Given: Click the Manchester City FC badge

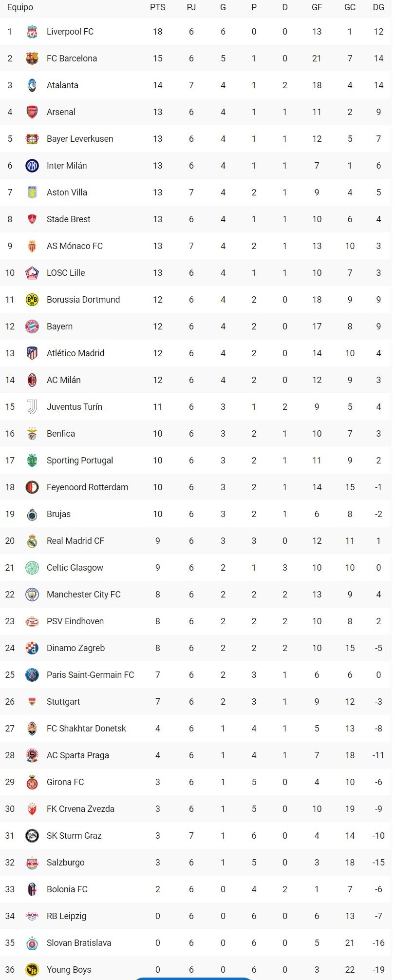Looking at the screenshot, I should [32, 595].
